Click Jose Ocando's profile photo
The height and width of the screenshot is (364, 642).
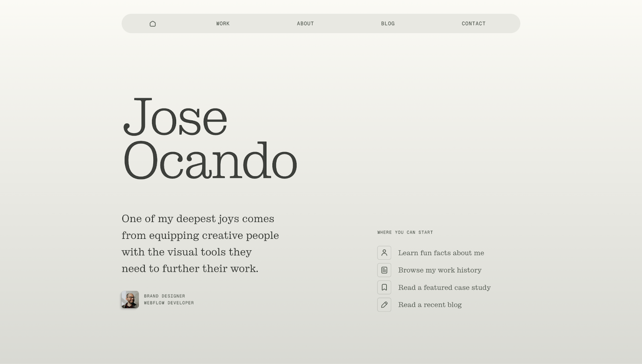point(130,299)
